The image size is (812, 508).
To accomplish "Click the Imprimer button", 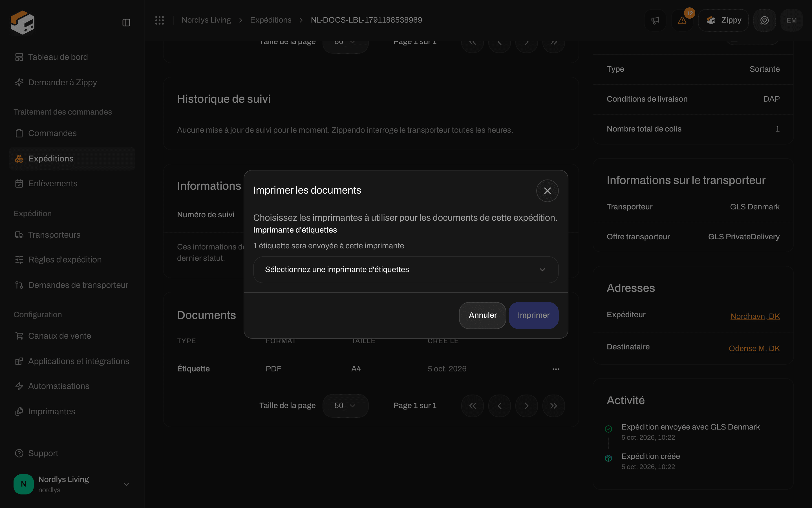I will pyautogui.click(x=533, y=315).
